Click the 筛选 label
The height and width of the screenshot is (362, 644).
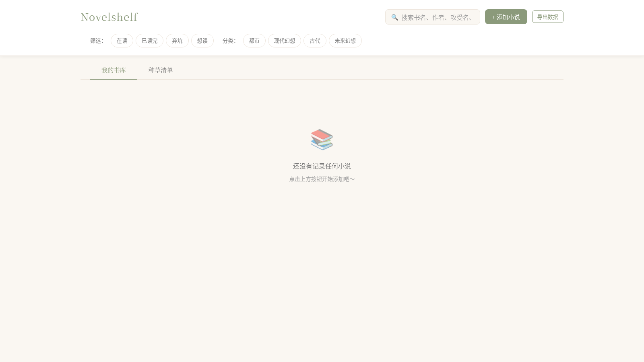[x=97, y=41]
